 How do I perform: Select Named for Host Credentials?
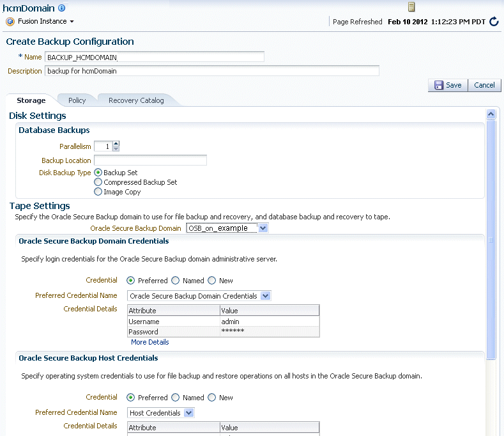176,398
